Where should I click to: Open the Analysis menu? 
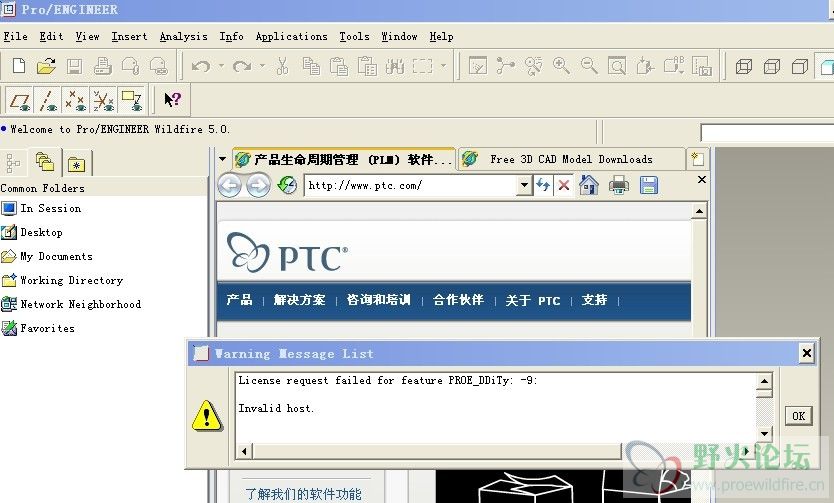184,36
